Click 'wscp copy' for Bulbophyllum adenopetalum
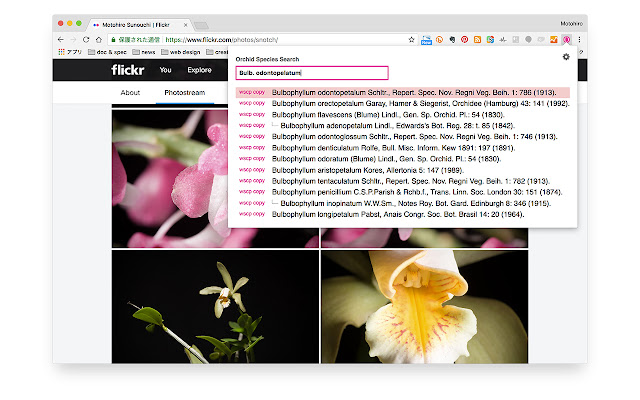This screenshot has height=400, width=640. (x=252, y=125)
